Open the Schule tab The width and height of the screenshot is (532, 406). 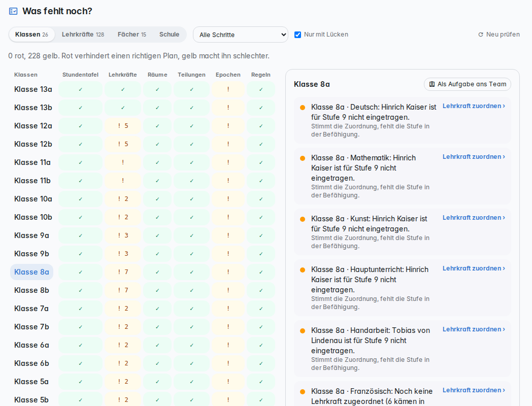170,35
